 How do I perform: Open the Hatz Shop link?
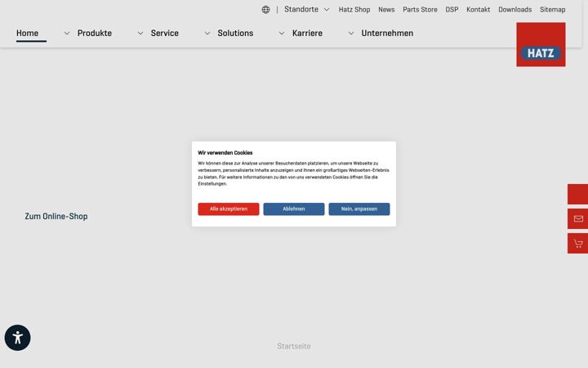[354, 10]
